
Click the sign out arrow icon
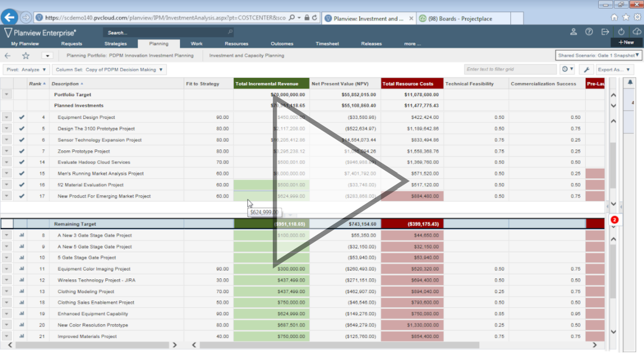click(605, 32)
